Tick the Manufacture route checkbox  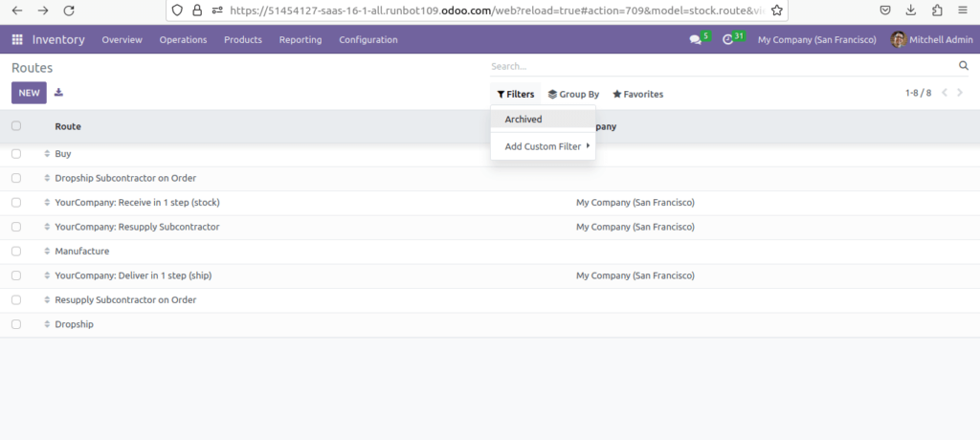pos(16,252)
